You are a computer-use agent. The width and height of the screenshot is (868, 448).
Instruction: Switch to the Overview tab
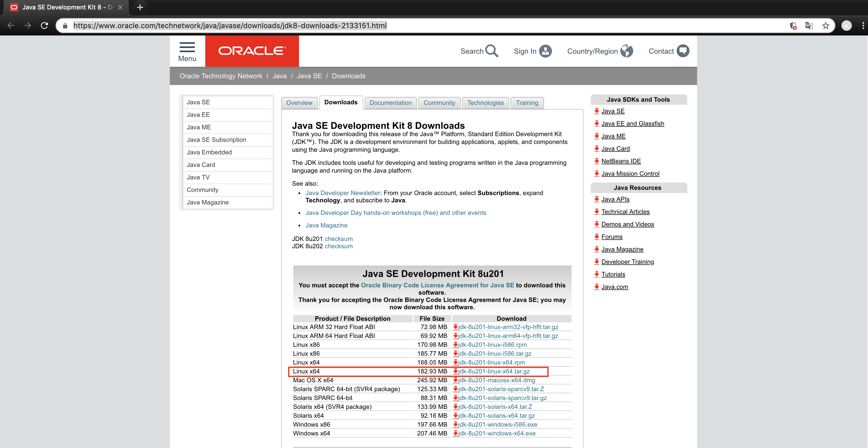pos(299,102)
